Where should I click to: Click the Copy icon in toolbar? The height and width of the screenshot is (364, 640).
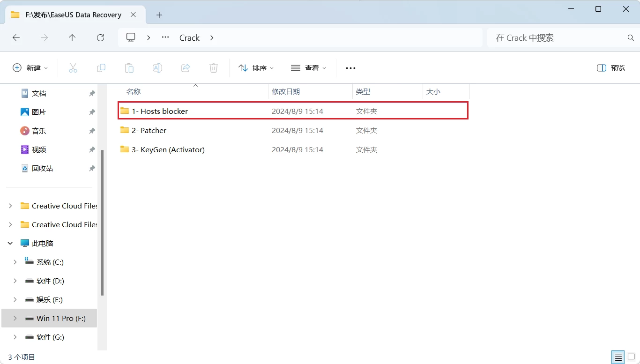pyautogui.click(x=101, y=68)
